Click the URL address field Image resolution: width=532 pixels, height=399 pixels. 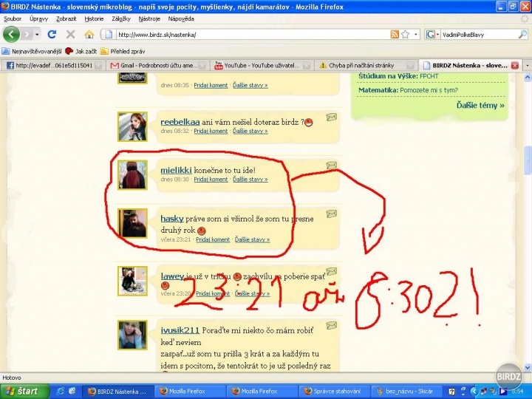pyautogui.click(x=253, y=34)
